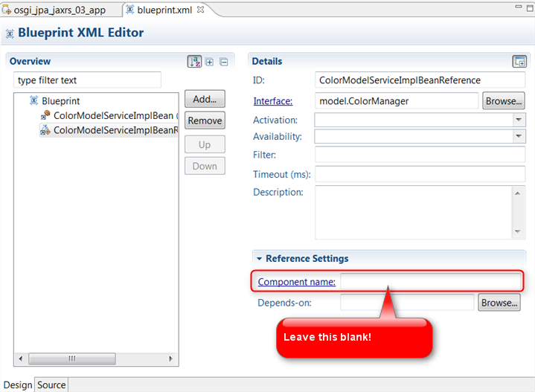Click the Details panel layout icon
Viewport: 535px width, 392px height.
[519, 62]
